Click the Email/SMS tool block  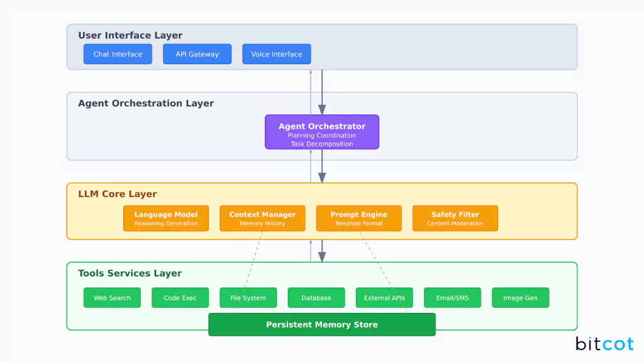pyautogui.click(x=452, y=297)
